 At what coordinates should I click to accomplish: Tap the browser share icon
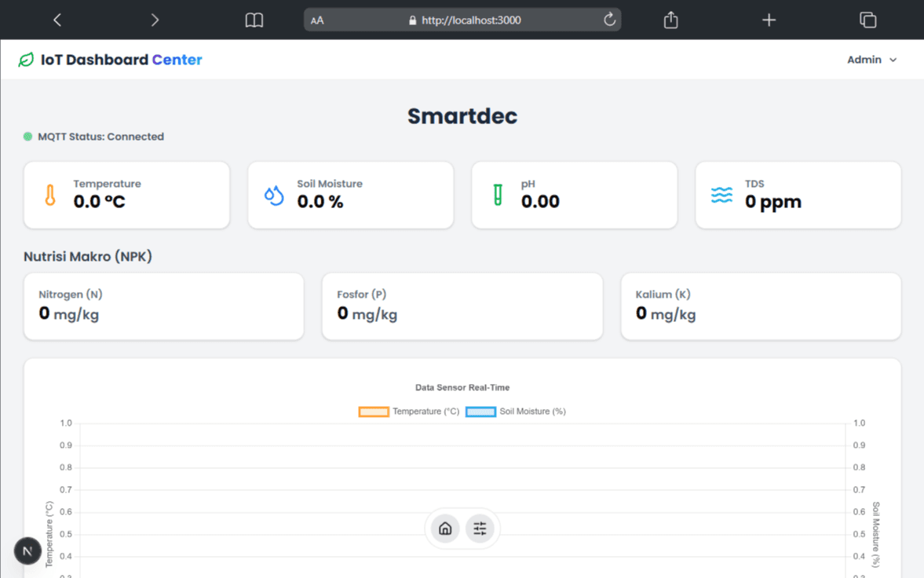(x=670, y=20)
